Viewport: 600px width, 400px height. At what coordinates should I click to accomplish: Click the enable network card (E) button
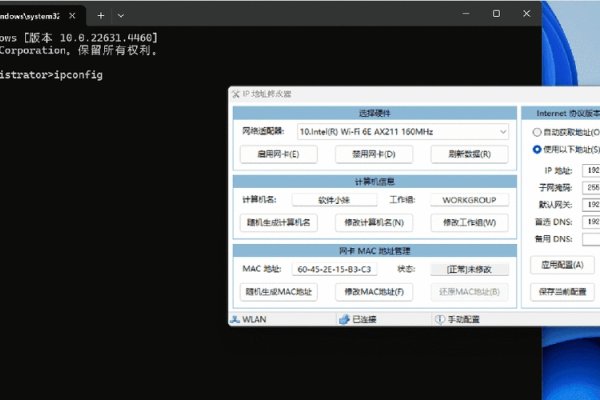(278, 154)
